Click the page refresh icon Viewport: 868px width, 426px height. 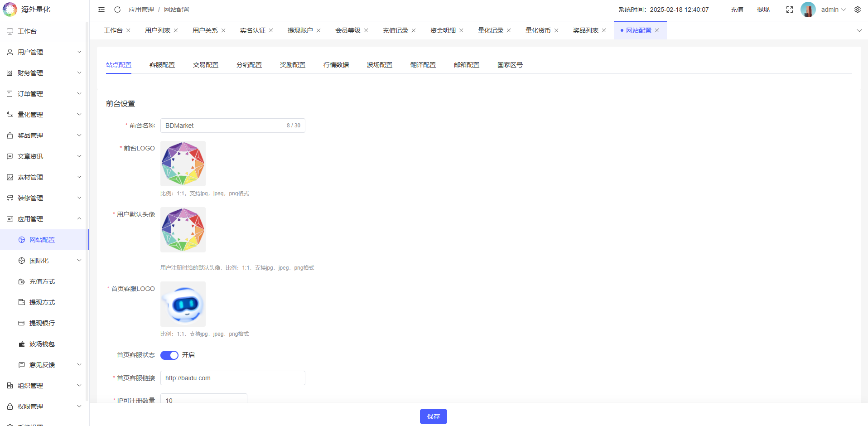117,9
